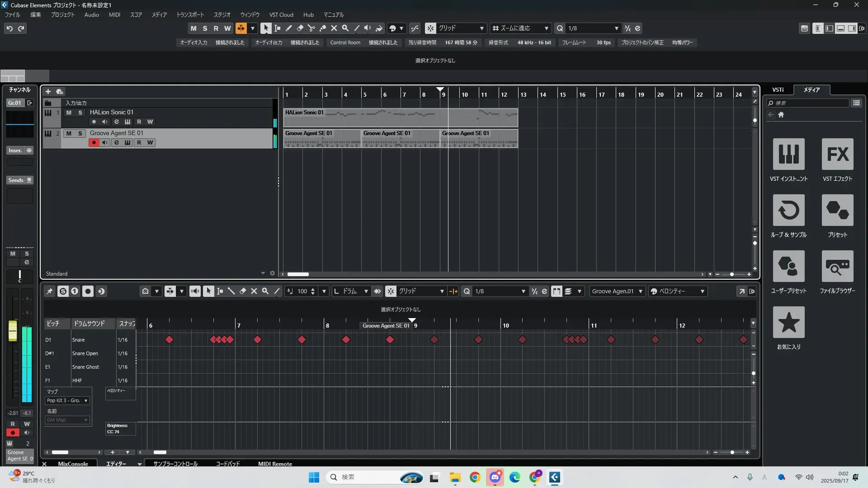Disable record on Groove Agent SE 01 track
868x488 pixels.
(94, 142)
